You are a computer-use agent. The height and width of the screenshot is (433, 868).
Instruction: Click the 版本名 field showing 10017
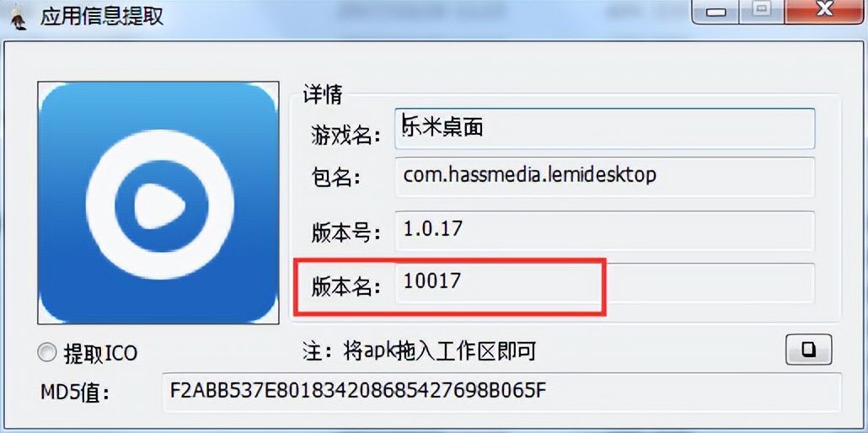pos(604,283)
